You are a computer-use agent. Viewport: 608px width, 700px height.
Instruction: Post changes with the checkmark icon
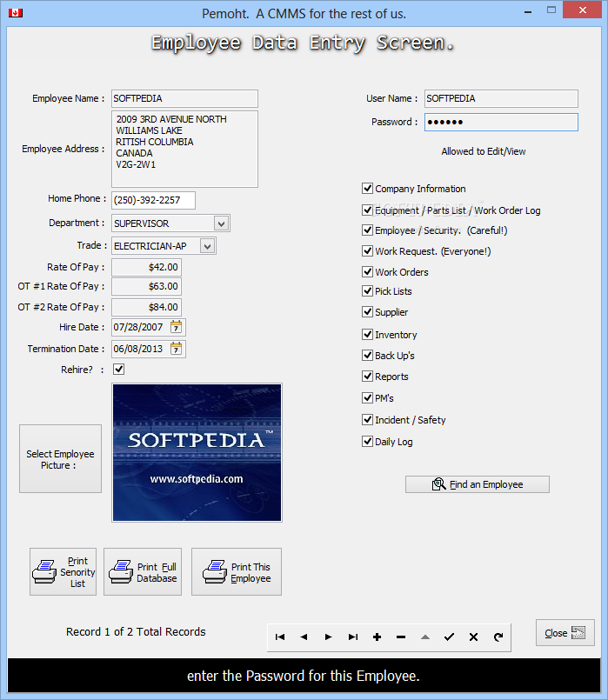click(449, 637)
